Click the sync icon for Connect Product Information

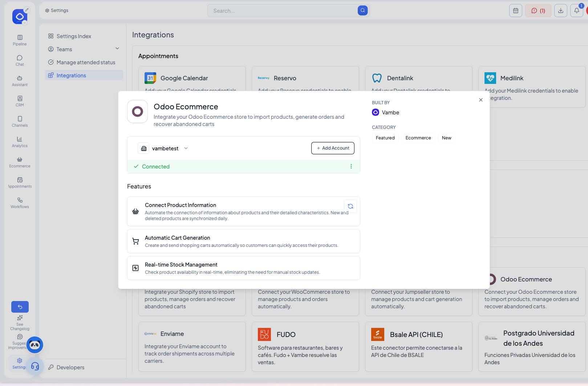pyautogui.click(x=350, y=206)
